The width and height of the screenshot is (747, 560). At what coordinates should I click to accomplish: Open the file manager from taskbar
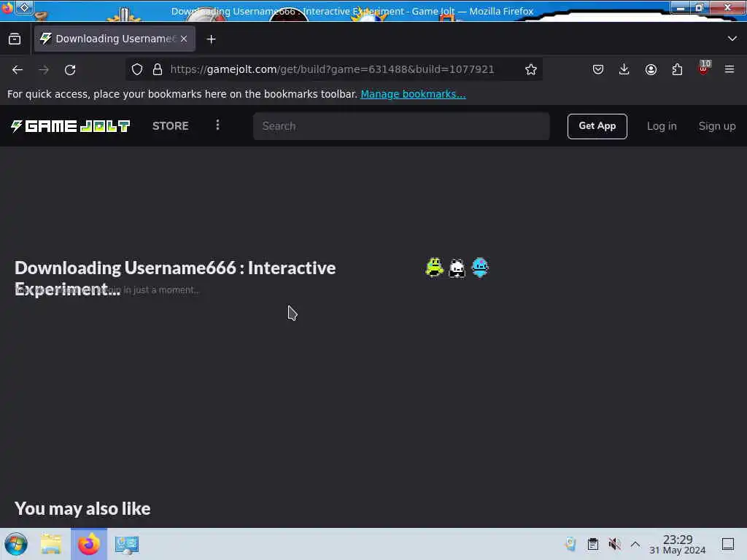(51, 544)
